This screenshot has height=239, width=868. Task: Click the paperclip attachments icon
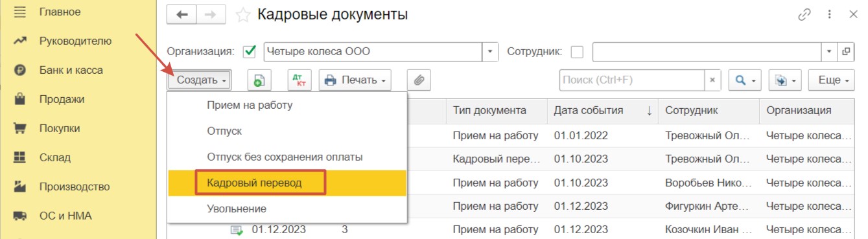(419, 80)
